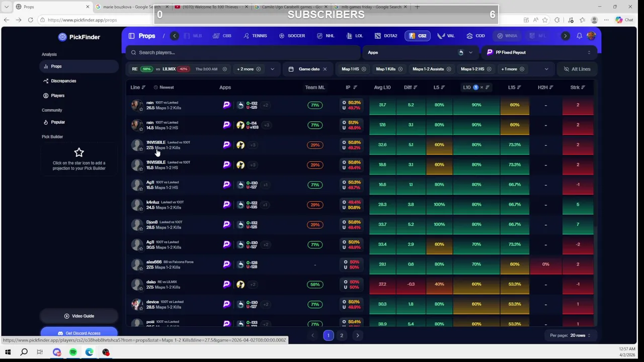This screenshot has height=362, width=644.
Task: Clear the L10 sort priority
Action: pos(481,87)
